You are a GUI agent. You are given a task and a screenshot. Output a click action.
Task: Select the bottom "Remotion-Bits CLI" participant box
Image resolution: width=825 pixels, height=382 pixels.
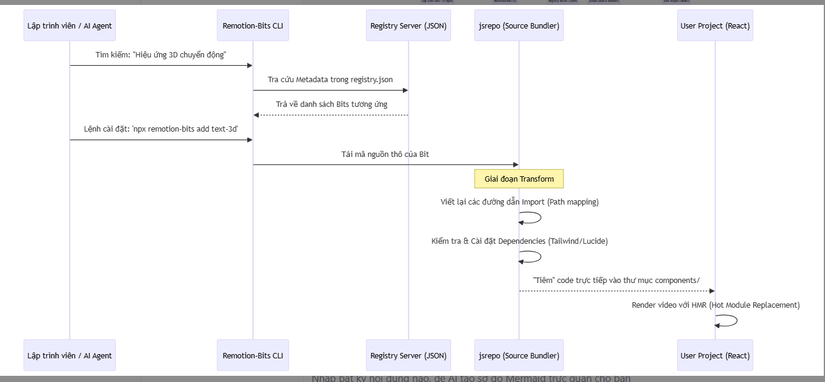(x=253, y=355)
